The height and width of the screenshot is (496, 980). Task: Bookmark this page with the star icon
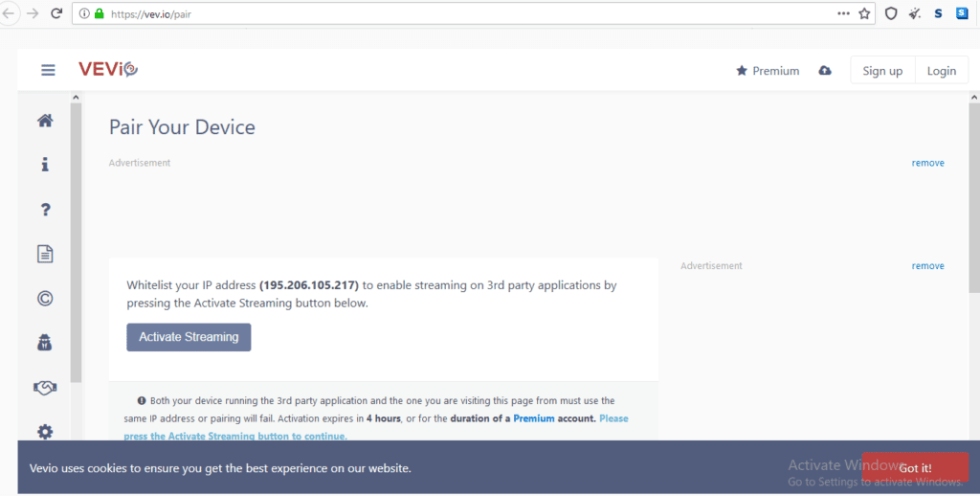point(864,14)
